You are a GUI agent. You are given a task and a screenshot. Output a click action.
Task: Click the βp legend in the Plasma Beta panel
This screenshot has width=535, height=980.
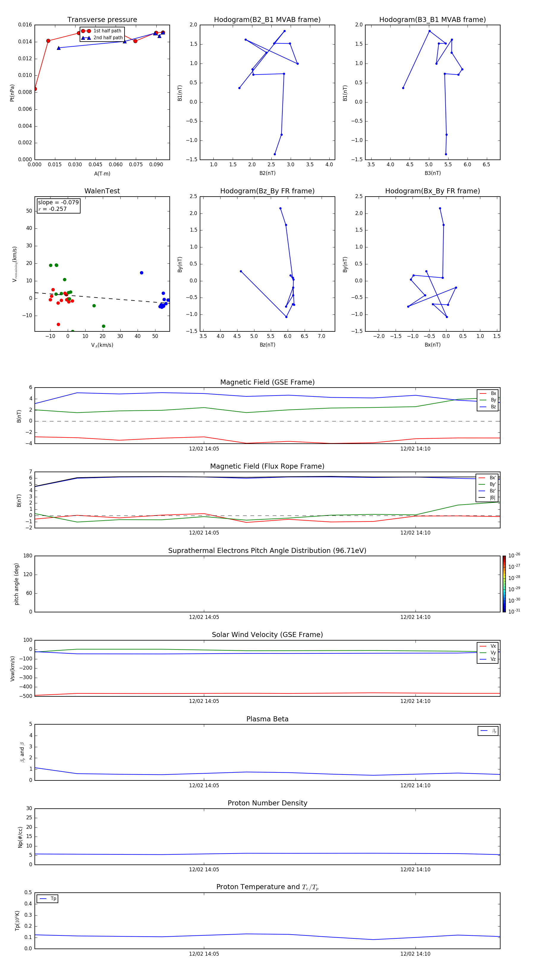[x=488, y=731]
